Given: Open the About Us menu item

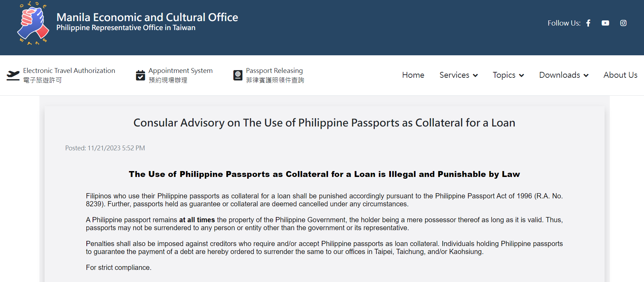Looking at the screenshot, I should [620, 75].
